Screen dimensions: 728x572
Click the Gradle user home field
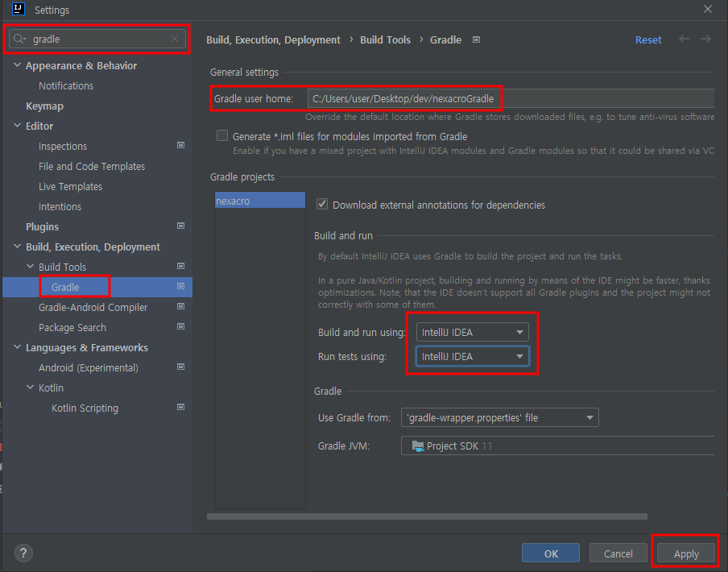[x=511, y=98]
